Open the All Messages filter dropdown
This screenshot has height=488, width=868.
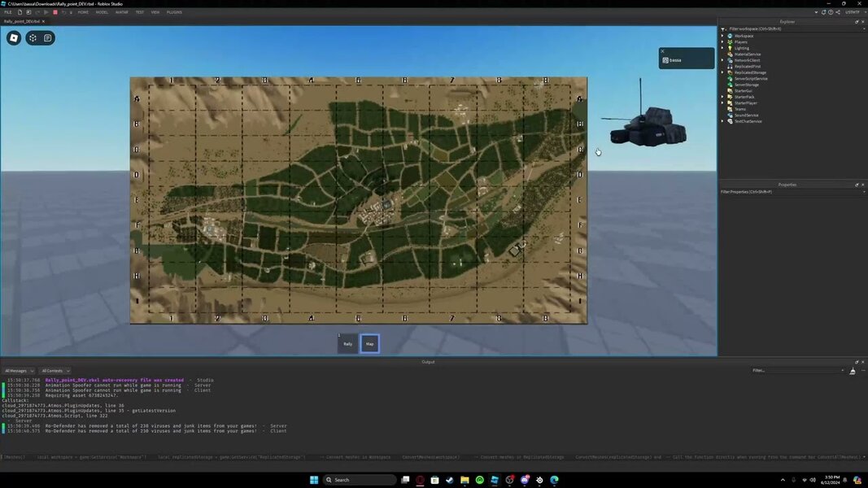[x=20, y=371]
